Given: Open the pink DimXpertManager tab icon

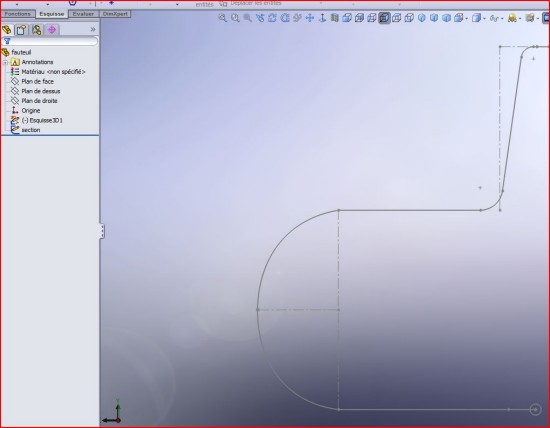Looking at the screenshot, I should click(52, 30).
